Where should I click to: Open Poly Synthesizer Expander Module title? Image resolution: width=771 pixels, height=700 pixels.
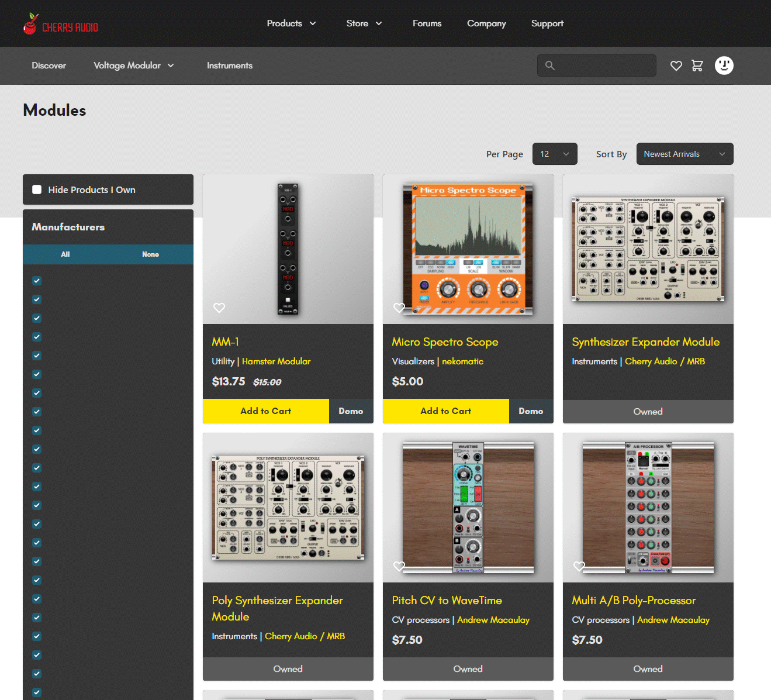click(278, 609)
